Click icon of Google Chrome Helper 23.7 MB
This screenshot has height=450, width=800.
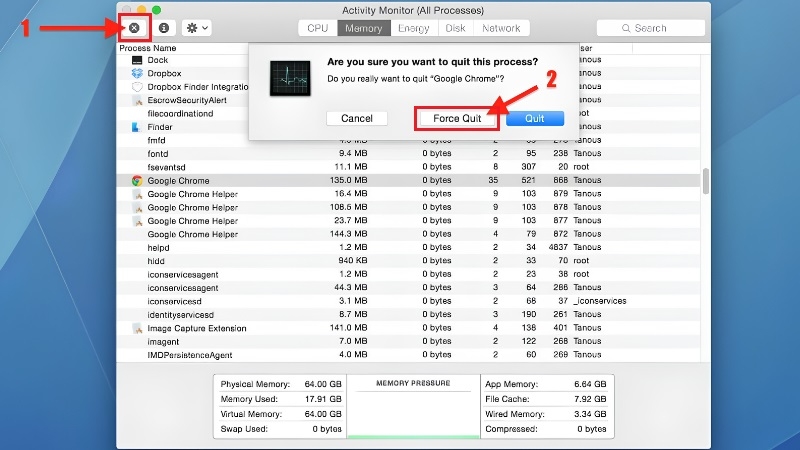[137, 221]
